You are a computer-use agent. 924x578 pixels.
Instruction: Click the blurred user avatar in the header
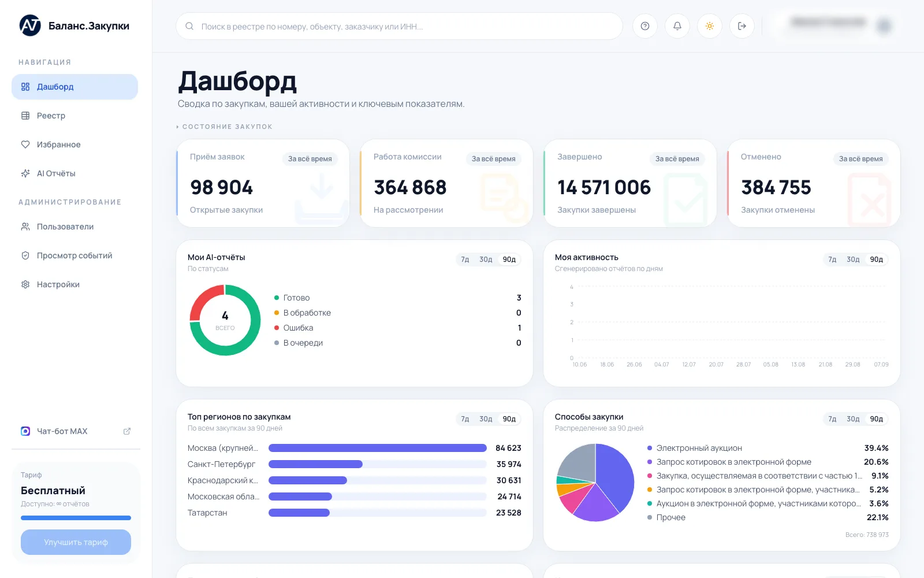[x=884, y=26]
